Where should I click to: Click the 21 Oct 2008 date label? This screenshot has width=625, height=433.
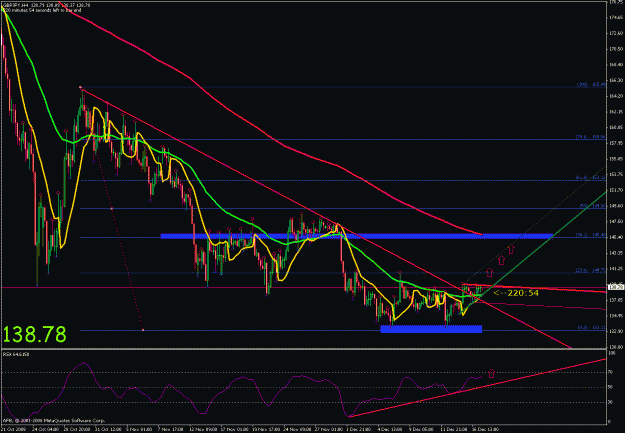(x=14, y=429)
